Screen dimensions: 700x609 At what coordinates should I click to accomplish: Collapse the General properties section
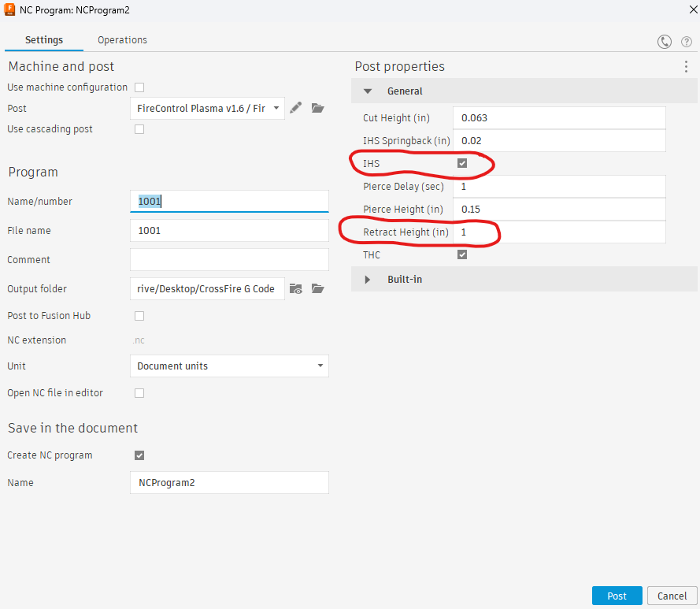(368, 91)
